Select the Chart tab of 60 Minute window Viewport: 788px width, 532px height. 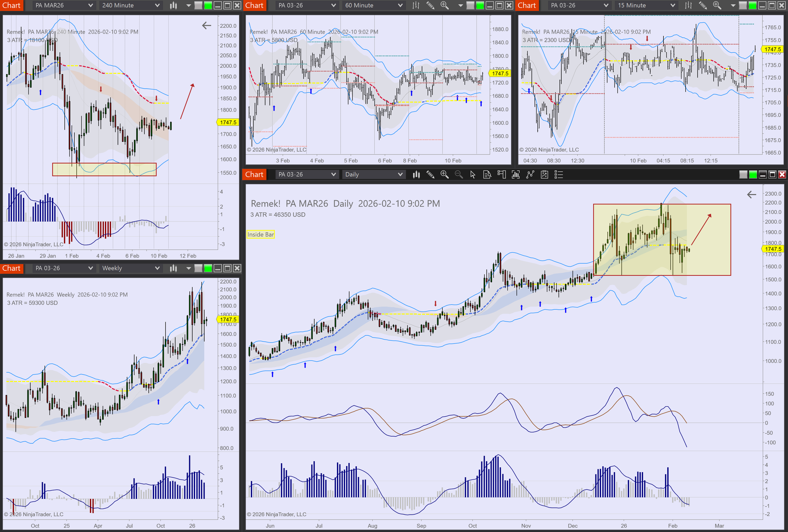pos(254,5)
